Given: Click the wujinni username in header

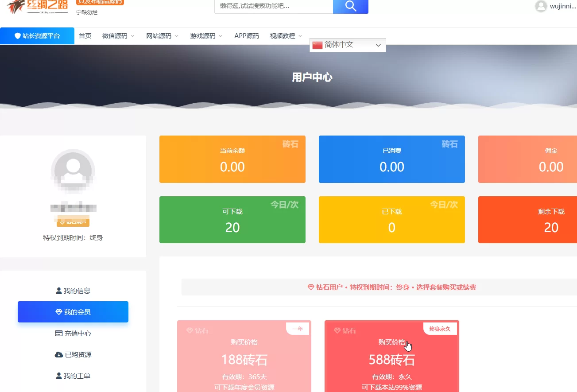Looking at the screenshot, I should point(563,6).
